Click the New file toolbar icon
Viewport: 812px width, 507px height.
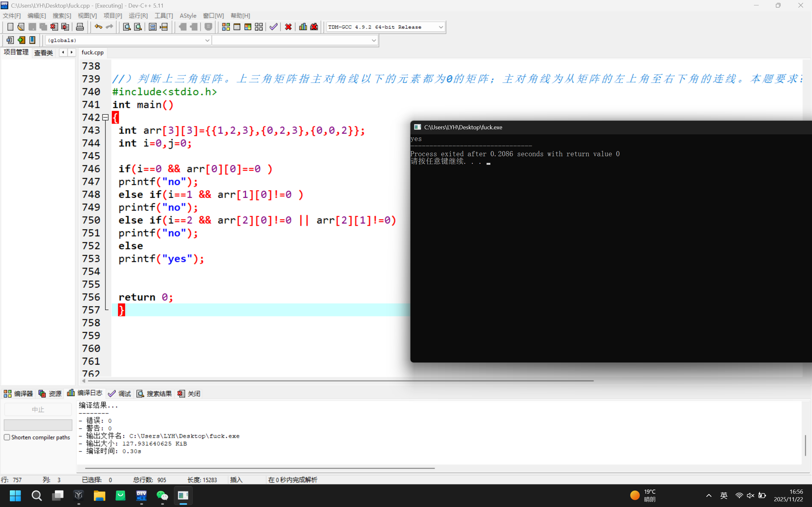[x=10, y=27]
